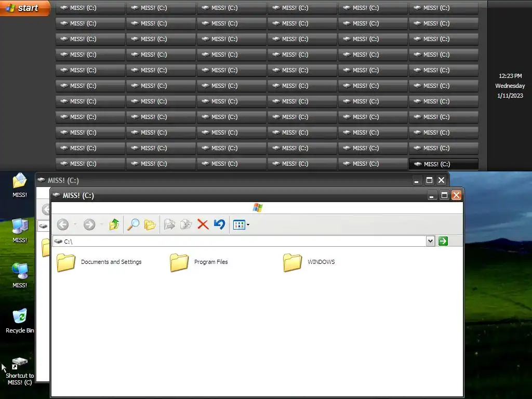Click the blue Undo arrow icon

220,224
